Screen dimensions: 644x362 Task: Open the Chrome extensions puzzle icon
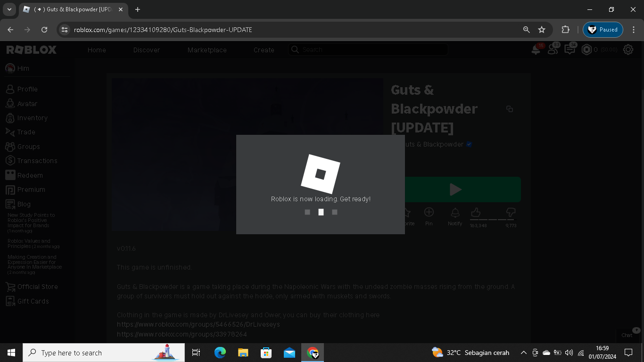pos(565,30)
